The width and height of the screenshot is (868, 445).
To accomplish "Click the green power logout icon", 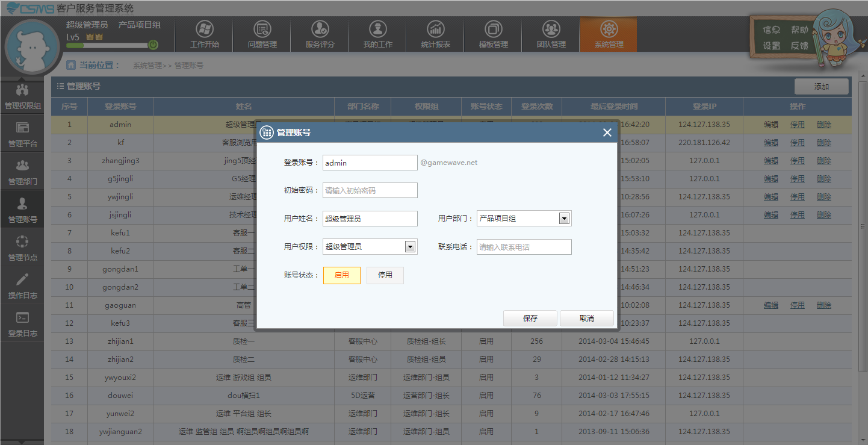I will click(x=153, y=45).
